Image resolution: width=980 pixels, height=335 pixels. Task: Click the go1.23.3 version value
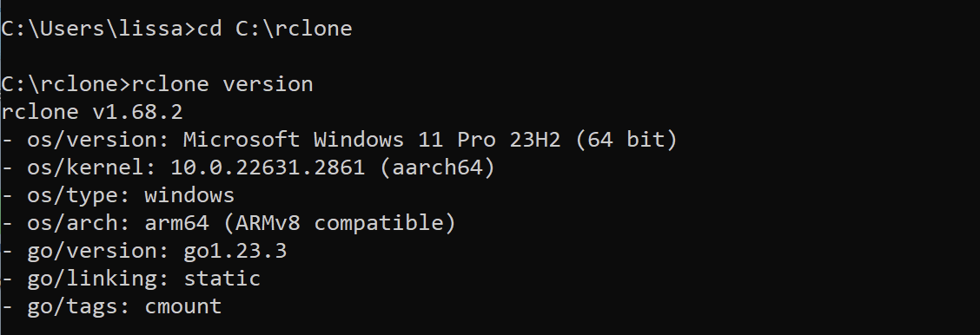(235, 252)
